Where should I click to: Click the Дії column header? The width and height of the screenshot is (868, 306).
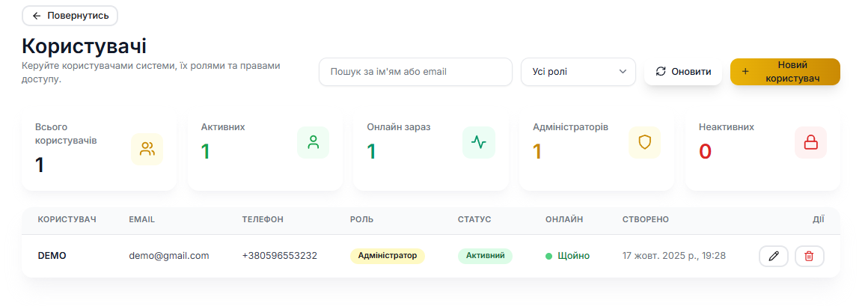[818, 220]
